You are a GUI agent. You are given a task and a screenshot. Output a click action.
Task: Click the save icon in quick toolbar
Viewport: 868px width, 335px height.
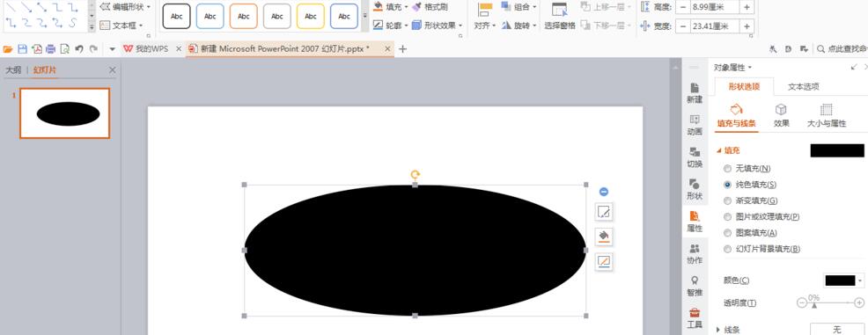[x=22, y=49]
